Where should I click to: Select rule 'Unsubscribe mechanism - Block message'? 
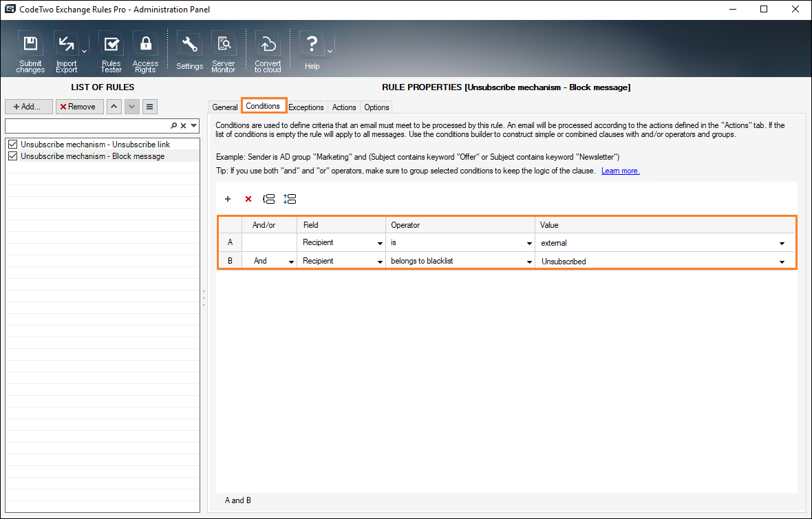(x=93, y=156)
